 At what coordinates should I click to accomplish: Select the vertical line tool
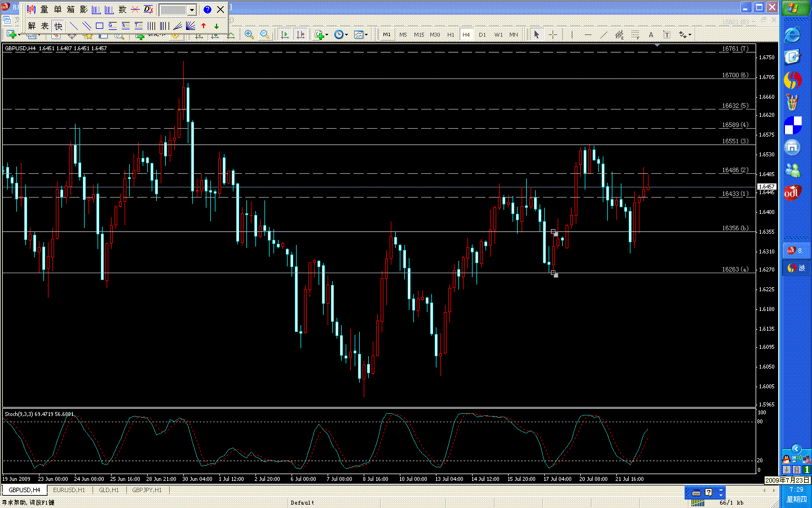572,34
